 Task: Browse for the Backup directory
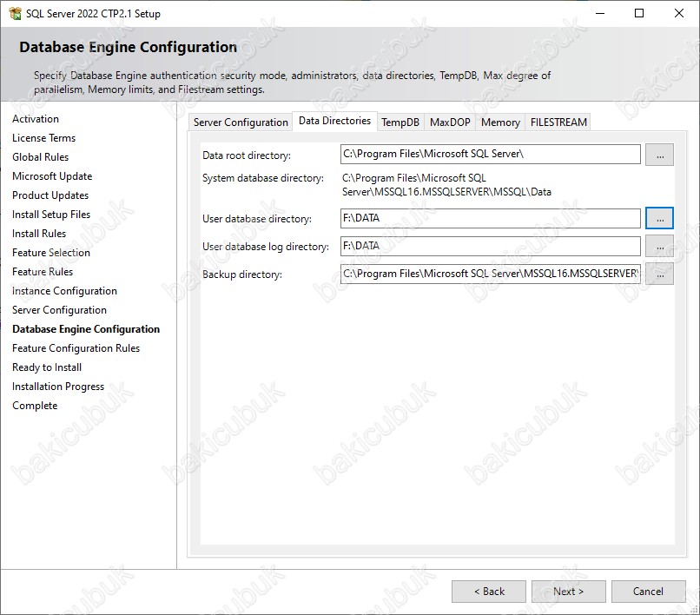click(659, 274)
